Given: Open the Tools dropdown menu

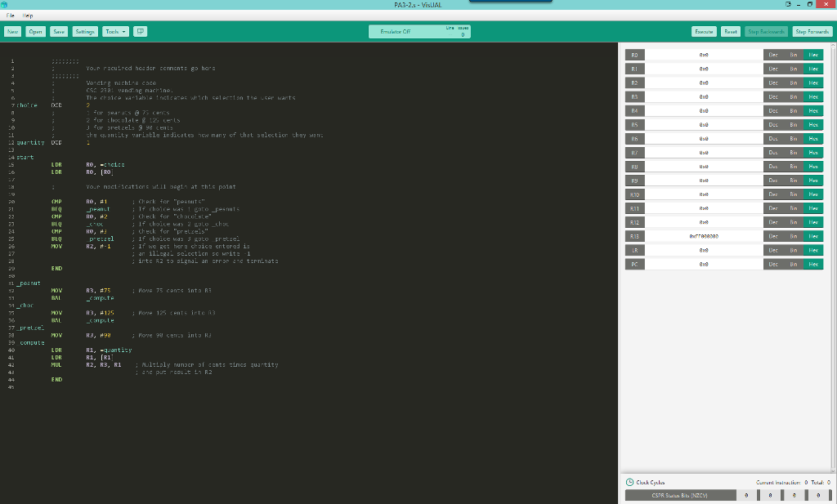Looking at the screenshot, I should pyautogui.click(x=114, y=31).
